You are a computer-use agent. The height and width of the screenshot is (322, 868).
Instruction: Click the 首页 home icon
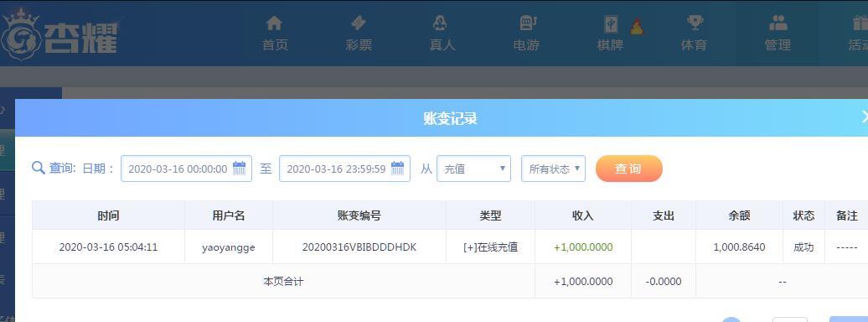click(275, 23)
